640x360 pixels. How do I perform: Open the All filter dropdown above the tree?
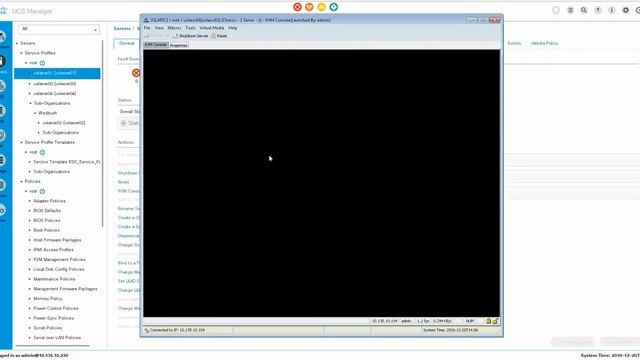[59, 29]
